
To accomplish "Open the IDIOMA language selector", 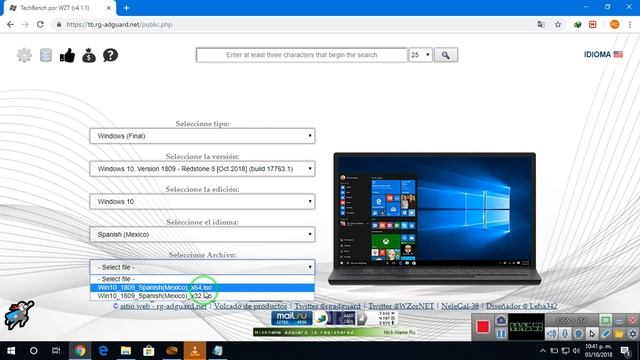I will click(603, 54).
